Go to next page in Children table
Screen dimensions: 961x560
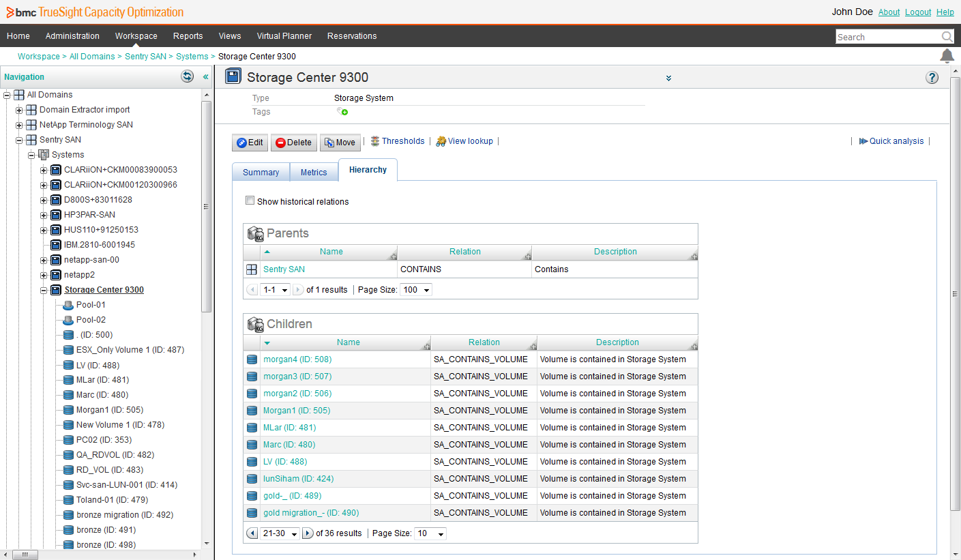[308, 533]
